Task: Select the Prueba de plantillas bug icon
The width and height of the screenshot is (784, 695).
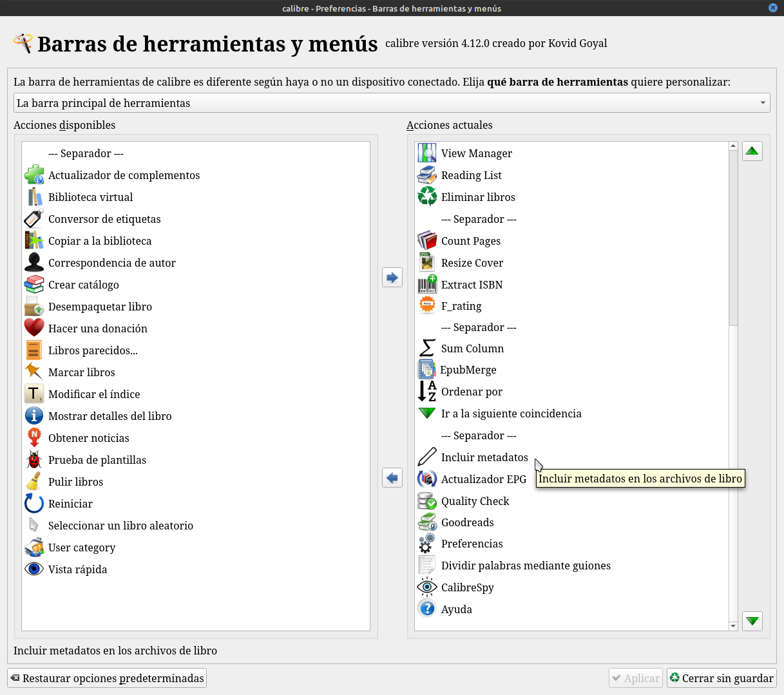Action: (x=34, y=460)
